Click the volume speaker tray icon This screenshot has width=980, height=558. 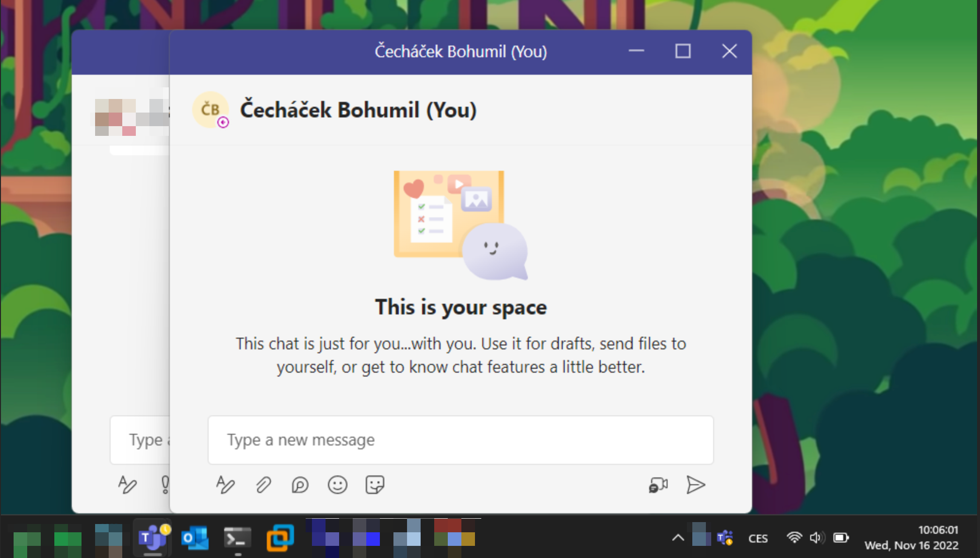tap(816, 538)
